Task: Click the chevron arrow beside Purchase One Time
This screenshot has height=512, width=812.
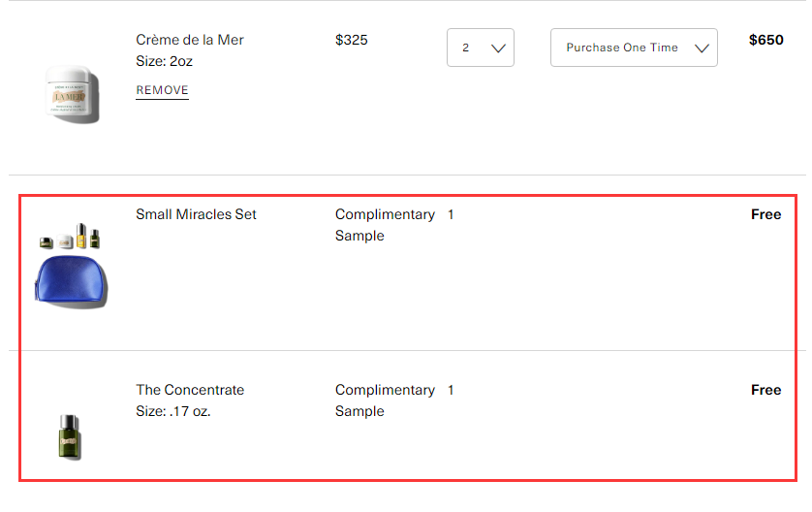Action: [x=702, y=48]
